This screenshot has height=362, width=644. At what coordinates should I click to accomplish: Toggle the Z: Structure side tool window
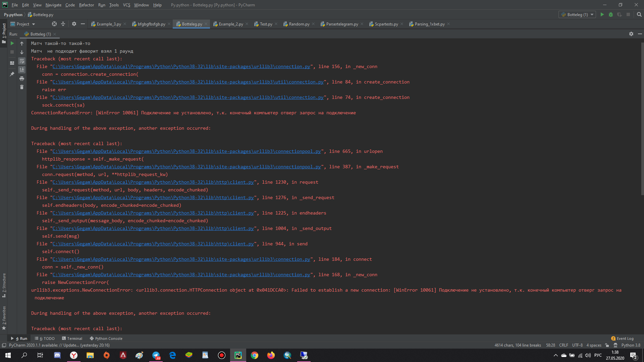coord(4,285)
